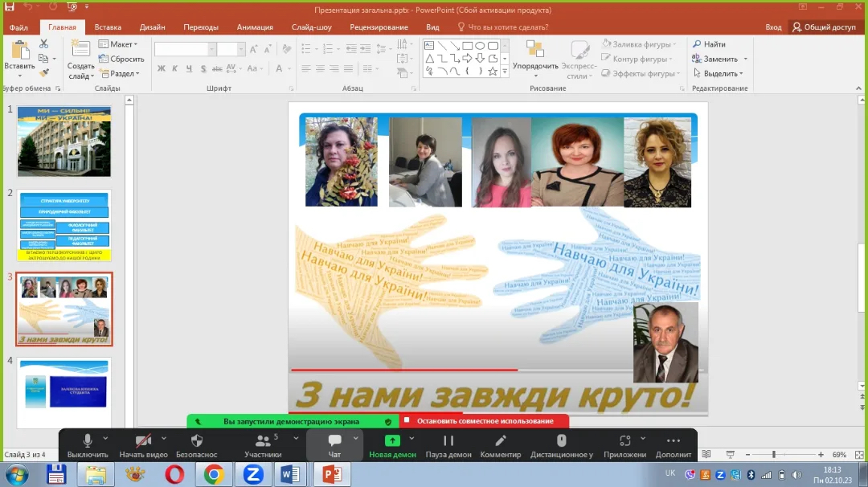The height and width of the screenshot is (487, 868).
Task: Expand the Layout (Макет) dropdown
Action: tap(118, 44)
